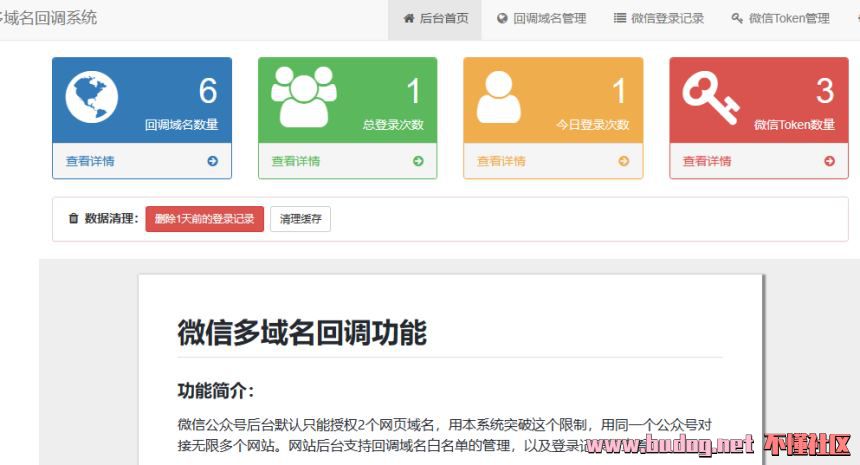860x465 pixels.
Task: Open 查看详情 link in red Token card
Action: [707, 161]
